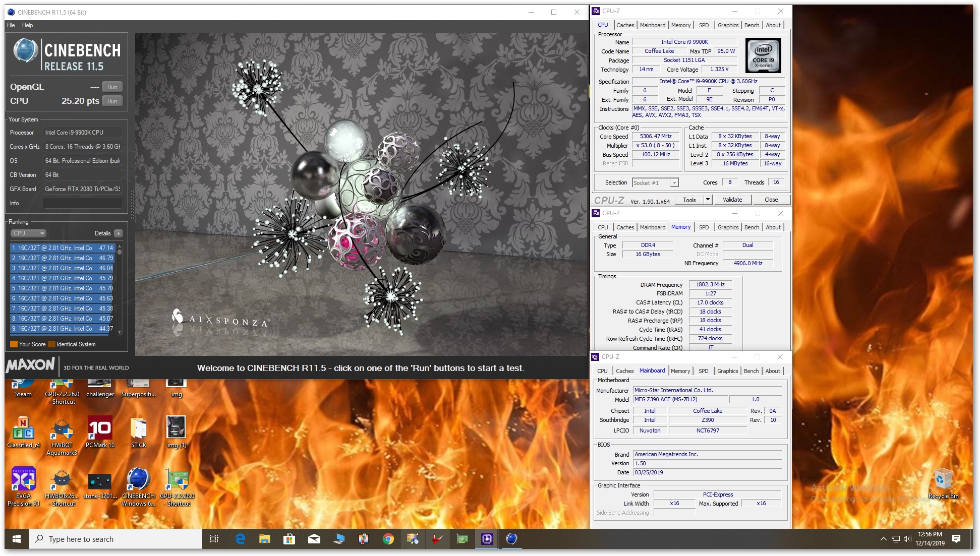Open the Ranking CPU dropdown

[x=28, y=233]
